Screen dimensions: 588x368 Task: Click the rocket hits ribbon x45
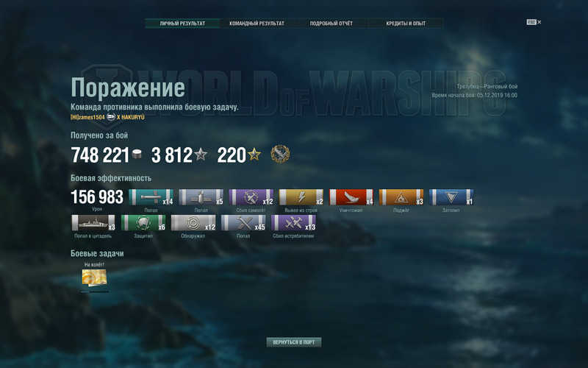pos(243,223)
